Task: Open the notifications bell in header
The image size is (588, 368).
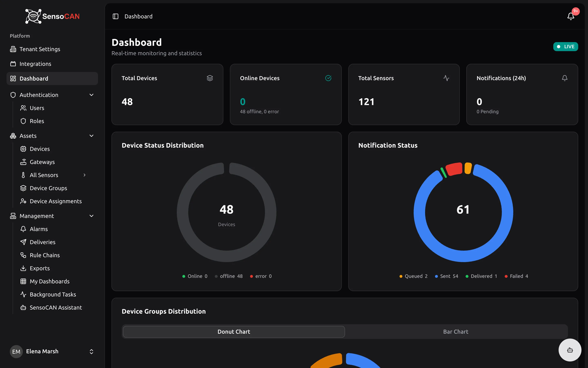Action: pyautogui.click(x=570, y=16)
